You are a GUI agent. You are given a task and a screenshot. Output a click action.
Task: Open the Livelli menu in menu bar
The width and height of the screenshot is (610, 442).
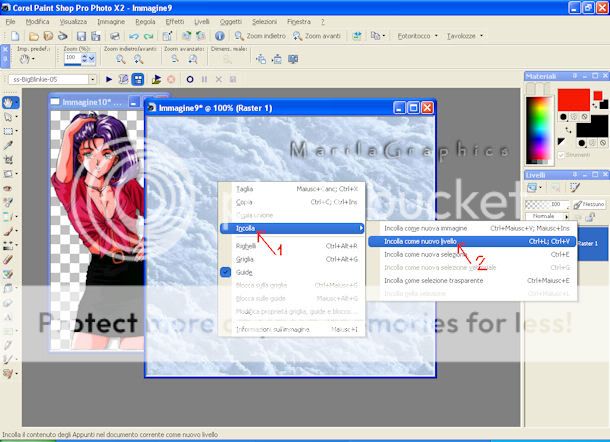pos(202,22)
